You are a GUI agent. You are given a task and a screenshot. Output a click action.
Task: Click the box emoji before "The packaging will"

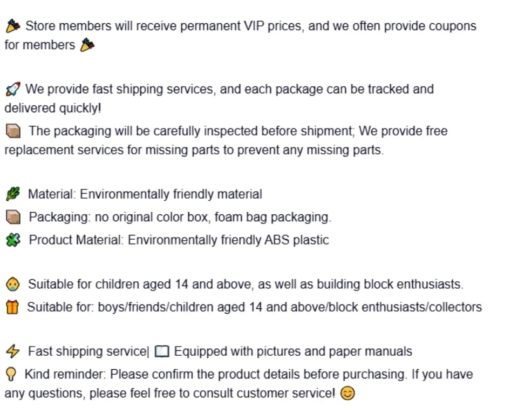[x=13, y=131]
